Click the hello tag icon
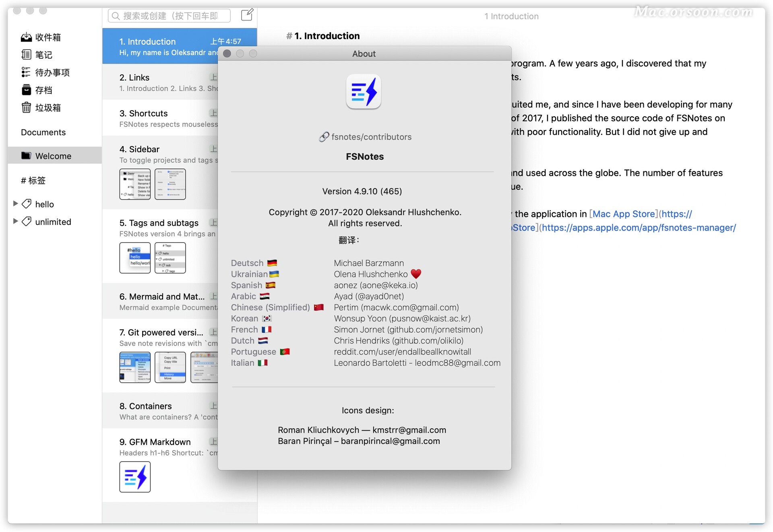 [x=27, y=204]
